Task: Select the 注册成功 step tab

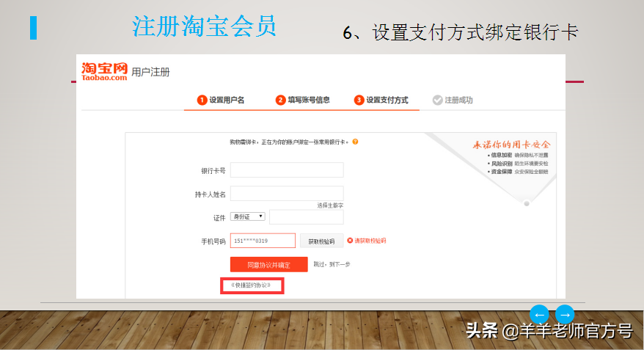Action: pyautogui.click(x=453, y=100)
